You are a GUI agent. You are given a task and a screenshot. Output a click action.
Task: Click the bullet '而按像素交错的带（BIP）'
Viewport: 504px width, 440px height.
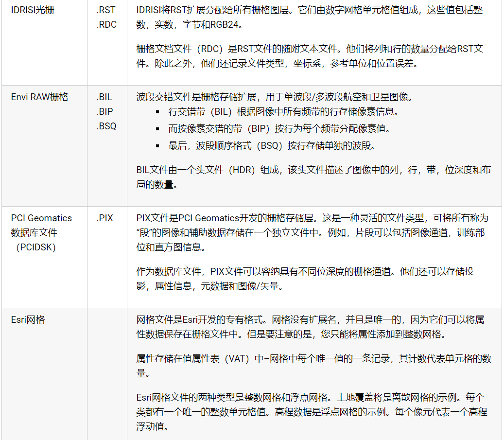(279, 128)
